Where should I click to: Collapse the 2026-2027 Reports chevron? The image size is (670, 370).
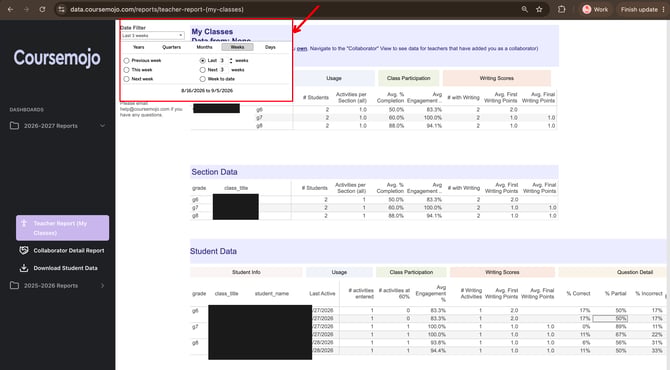tap(103, 126)
